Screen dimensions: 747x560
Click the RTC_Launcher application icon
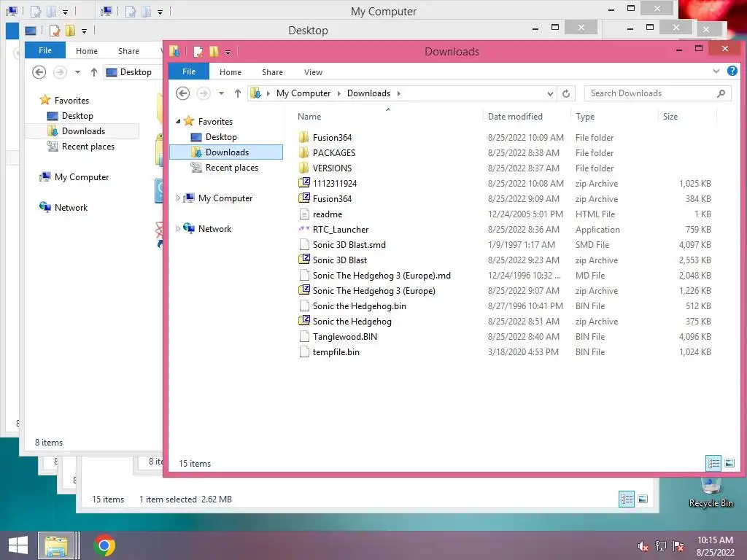click(304, 229)
